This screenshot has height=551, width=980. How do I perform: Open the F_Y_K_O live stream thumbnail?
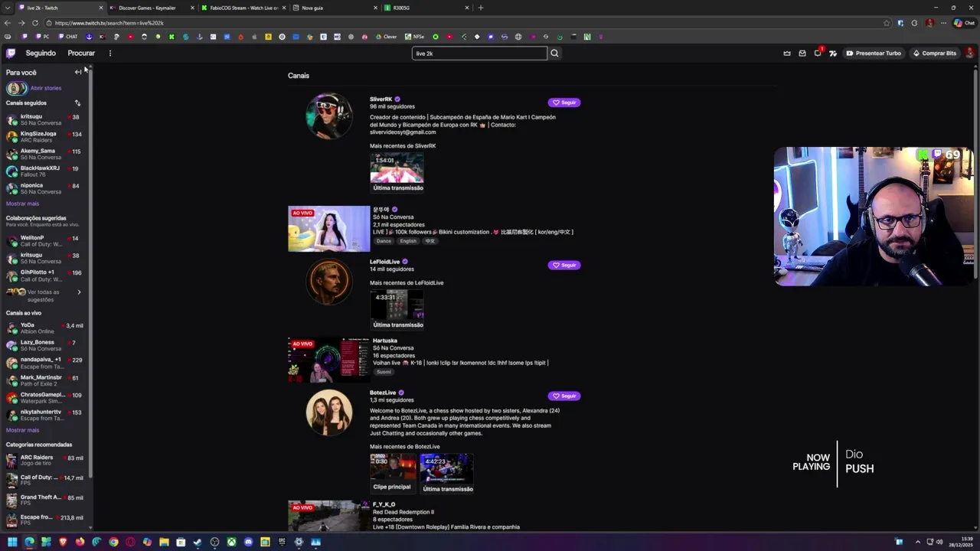pyautogui.click(x=329, y=516)
